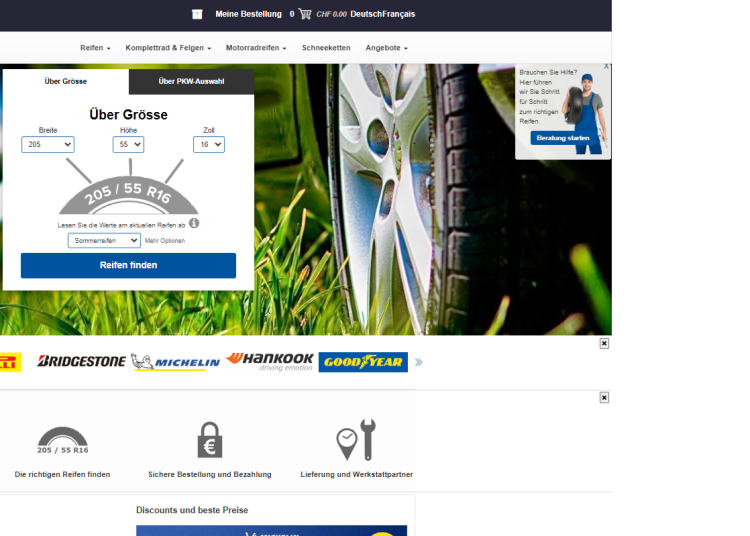This screenshot has height=536, width=750.
Task: Open the Höhe height dropdown
Action: [128, 145]
